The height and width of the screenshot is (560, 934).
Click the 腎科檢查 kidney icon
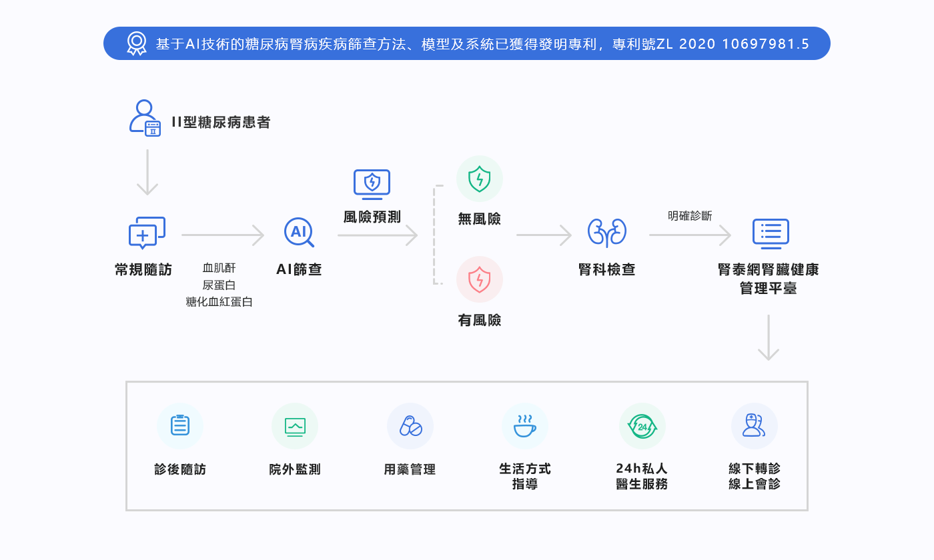point(606,233)
